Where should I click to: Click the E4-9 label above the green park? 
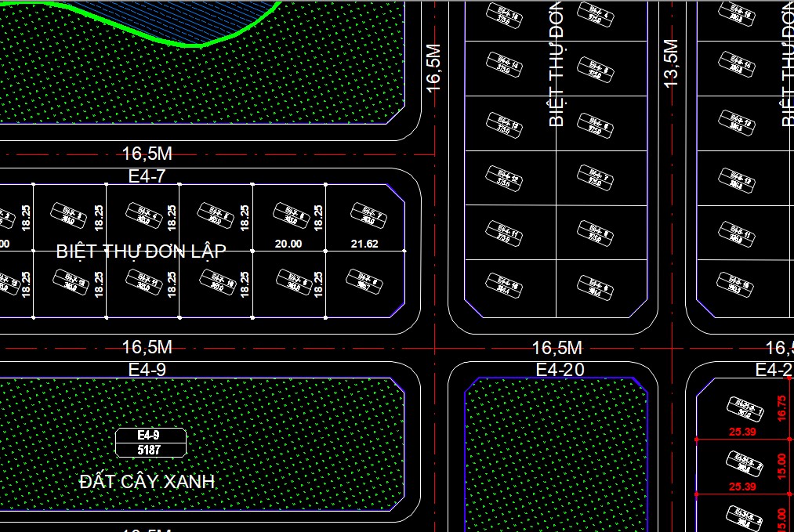coord(147,370)
